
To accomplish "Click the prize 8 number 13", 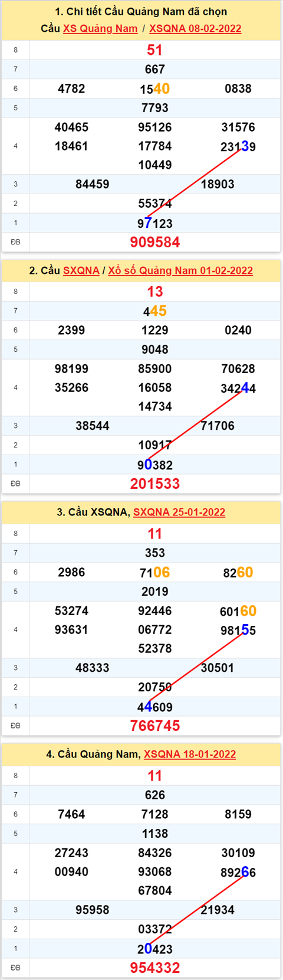I will click(155, 292).
